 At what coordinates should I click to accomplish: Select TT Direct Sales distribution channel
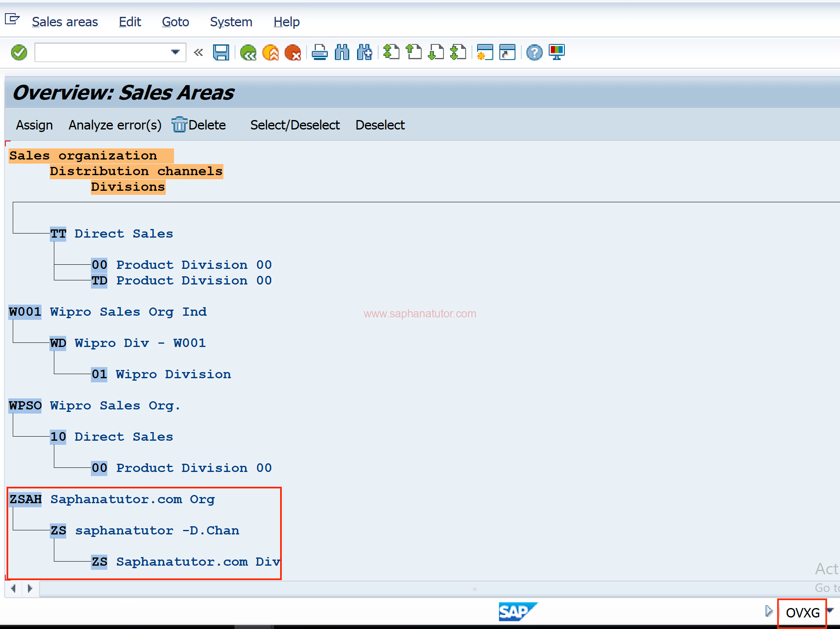(111, 234)
